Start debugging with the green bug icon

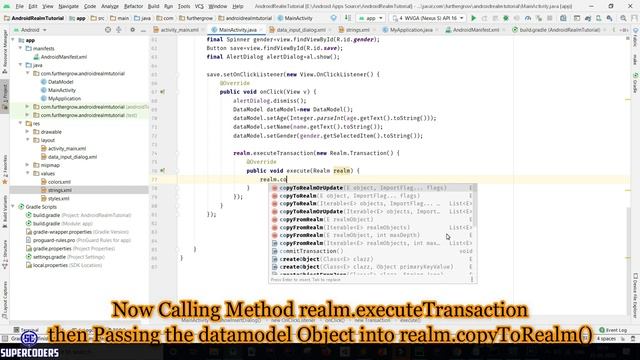coord(506,18)
